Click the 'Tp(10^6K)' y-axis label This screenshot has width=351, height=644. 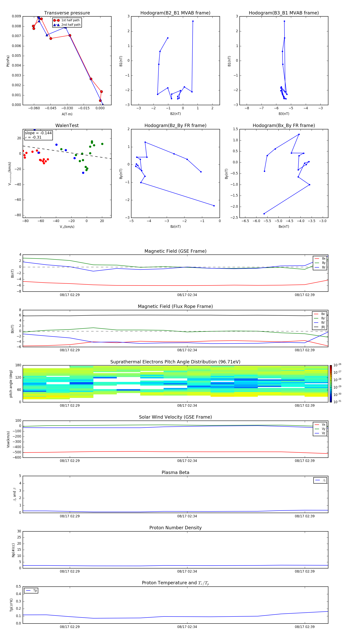(11, 605)
